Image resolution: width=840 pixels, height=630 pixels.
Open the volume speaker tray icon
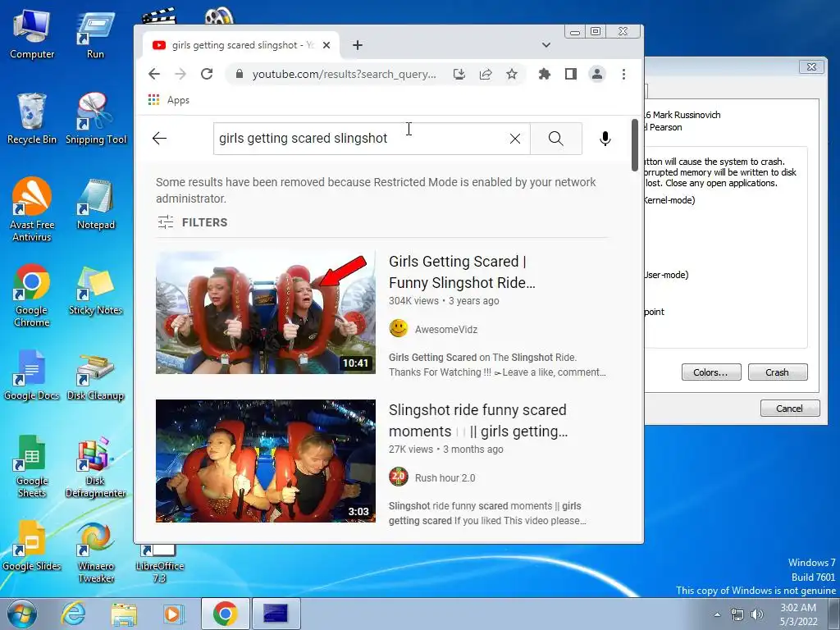(x=757, y=614)
